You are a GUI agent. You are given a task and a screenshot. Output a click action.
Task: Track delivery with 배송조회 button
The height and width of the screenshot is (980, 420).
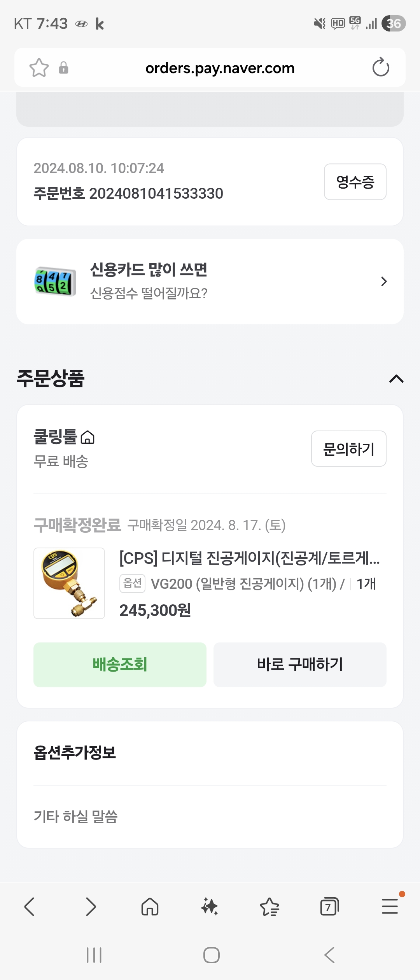click(120, 665)
